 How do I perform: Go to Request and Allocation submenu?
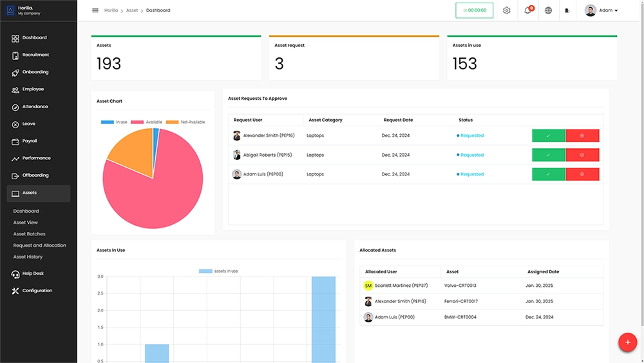40,246
